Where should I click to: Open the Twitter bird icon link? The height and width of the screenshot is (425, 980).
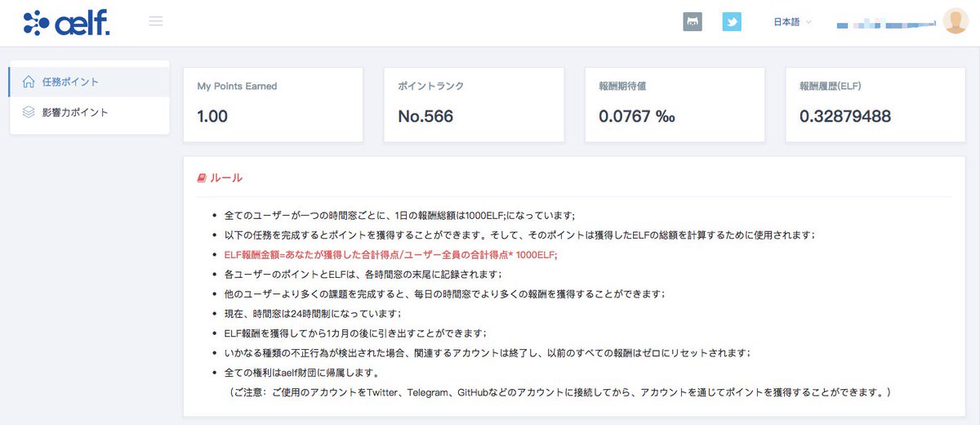pyautogui.click(x=732, y=22)
